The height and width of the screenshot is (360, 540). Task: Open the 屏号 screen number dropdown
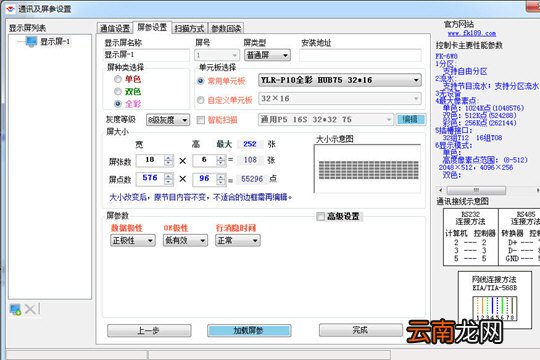tap(217, 55)
